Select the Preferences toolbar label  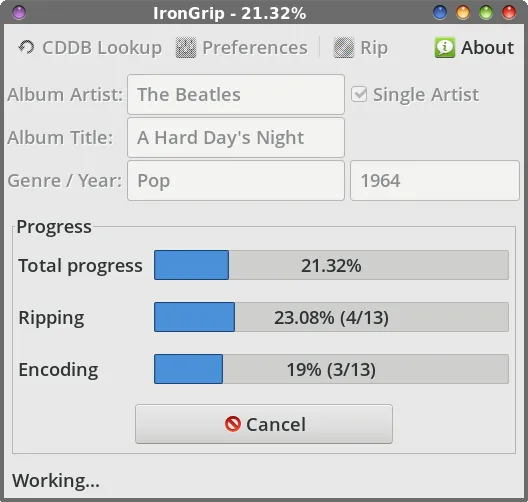click(255, 47)
